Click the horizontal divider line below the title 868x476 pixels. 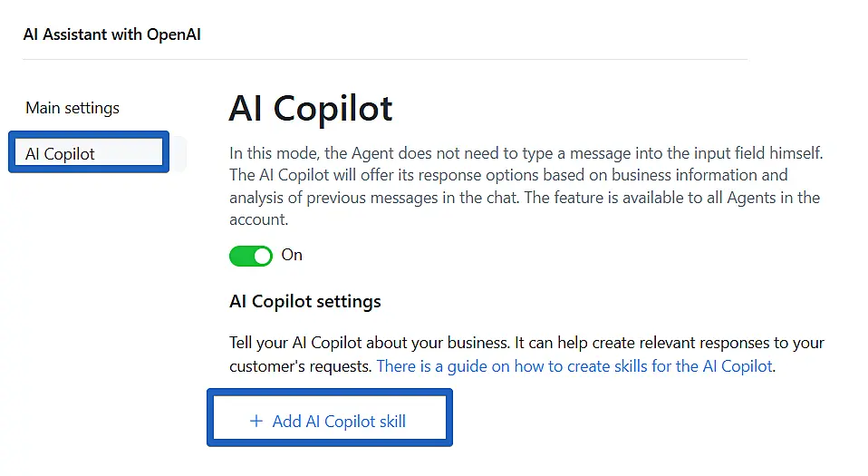385,60
